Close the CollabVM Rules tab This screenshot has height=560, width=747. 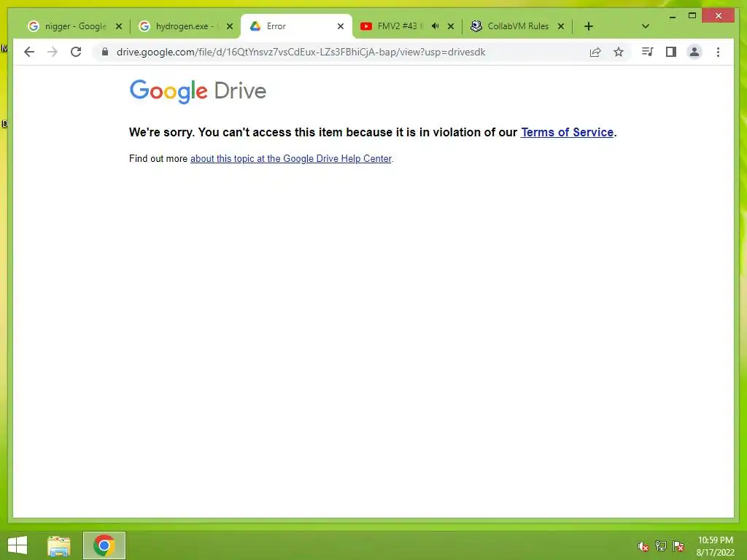coord(561,26)
